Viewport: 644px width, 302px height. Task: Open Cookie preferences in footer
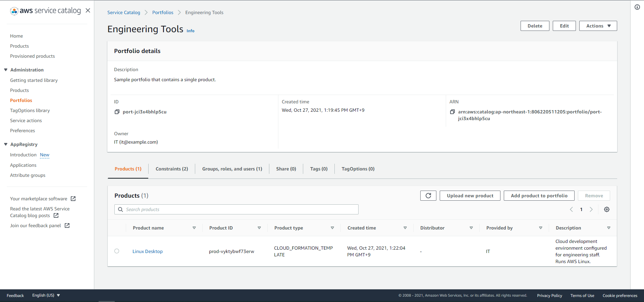620,296
